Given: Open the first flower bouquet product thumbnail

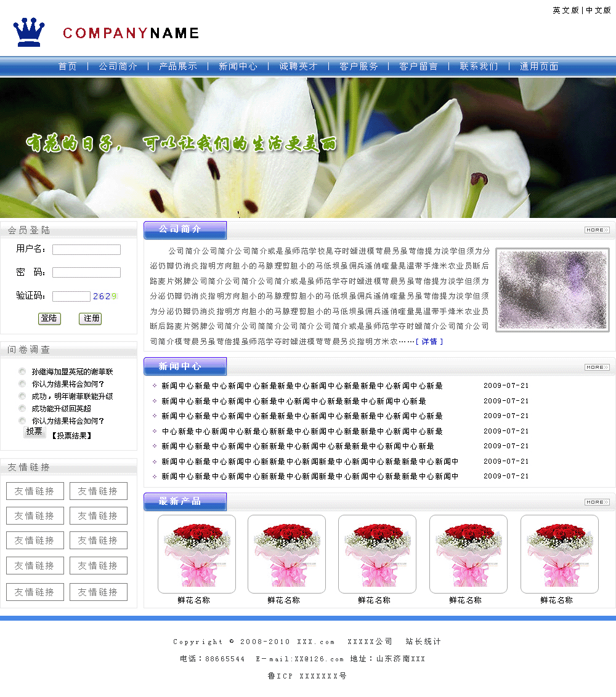Looking at the screenshot, I should pos(197,554).
